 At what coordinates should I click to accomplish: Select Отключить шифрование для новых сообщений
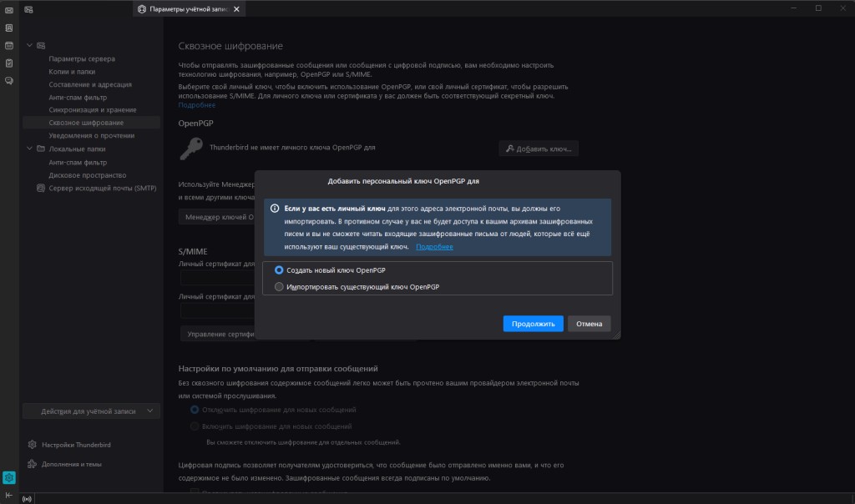click(195, 410)
